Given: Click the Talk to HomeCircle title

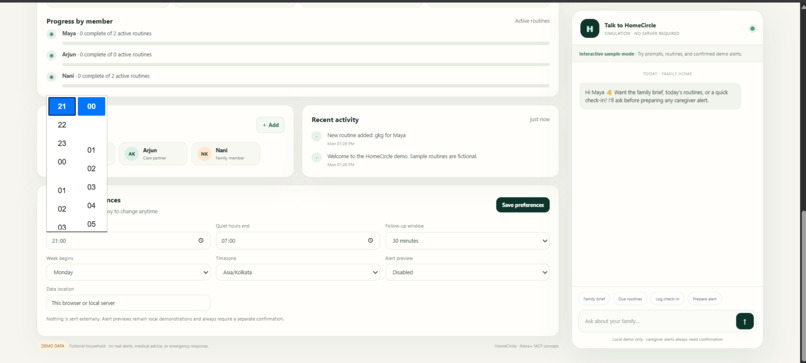Looking at the screenshot, I should coord(630,25).
